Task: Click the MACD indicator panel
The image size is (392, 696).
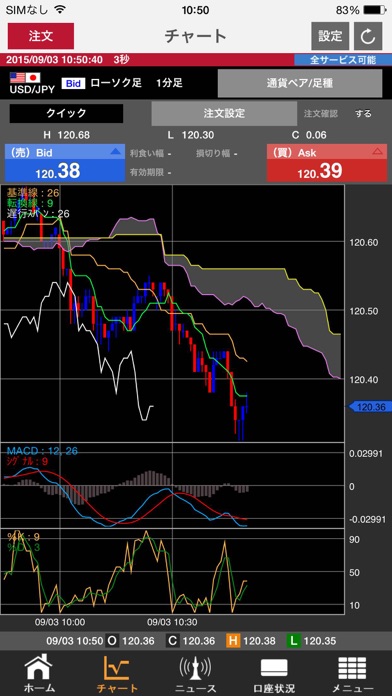Action: click(173, 485)
